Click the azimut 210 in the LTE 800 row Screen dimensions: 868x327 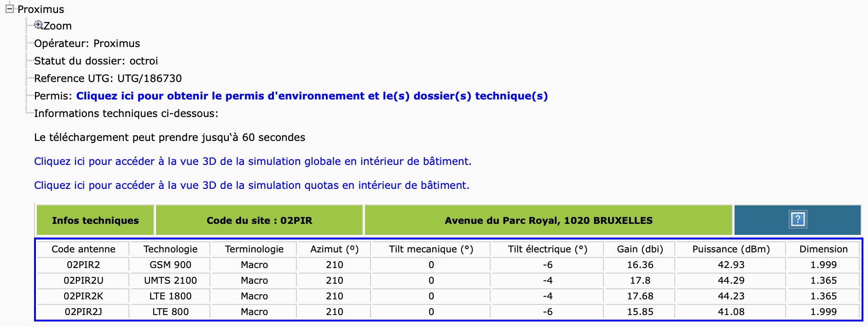(x=335, y=312)
